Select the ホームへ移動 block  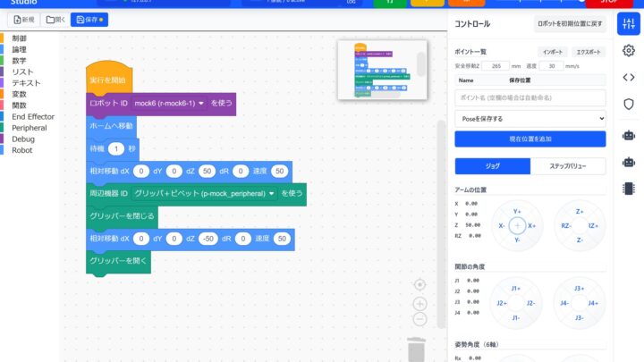[111, 126]
